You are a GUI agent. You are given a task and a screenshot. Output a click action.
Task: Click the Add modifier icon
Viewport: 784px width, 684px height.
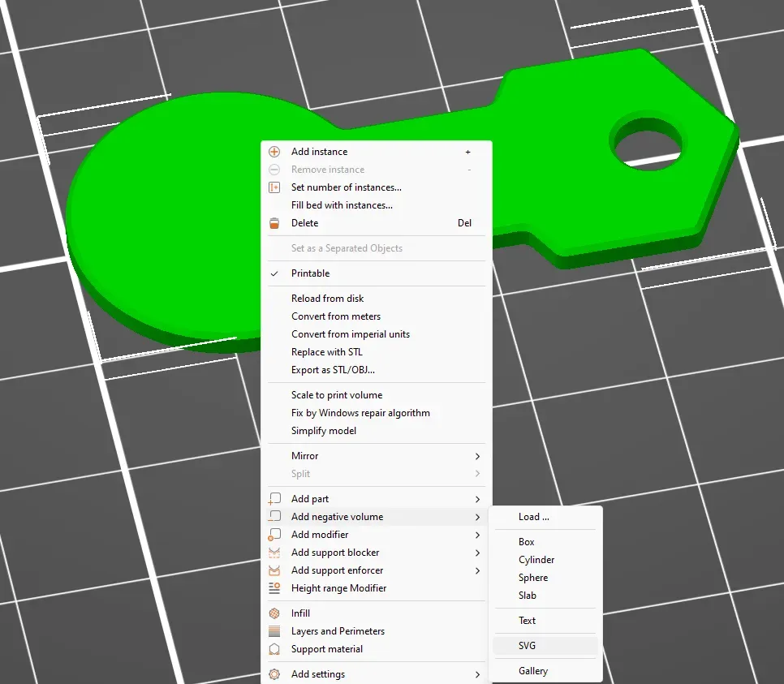(274, 535)
